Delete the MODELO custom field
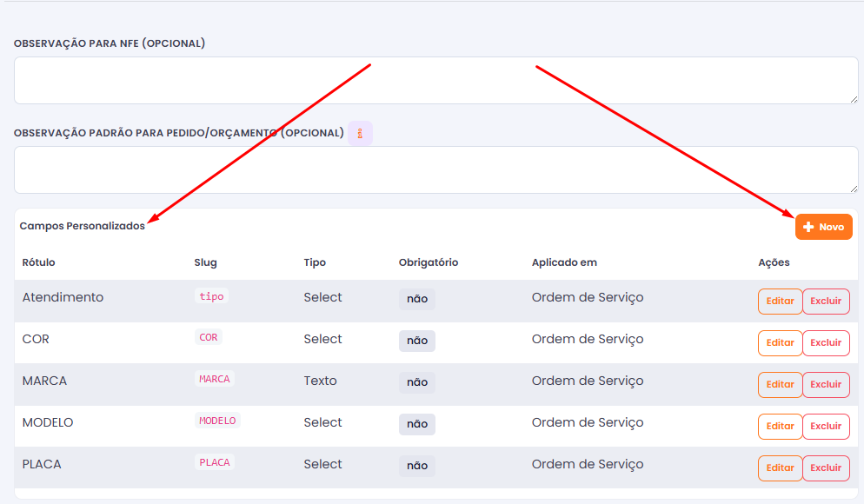This screenshot has width=864, height=504. (826, 427)
